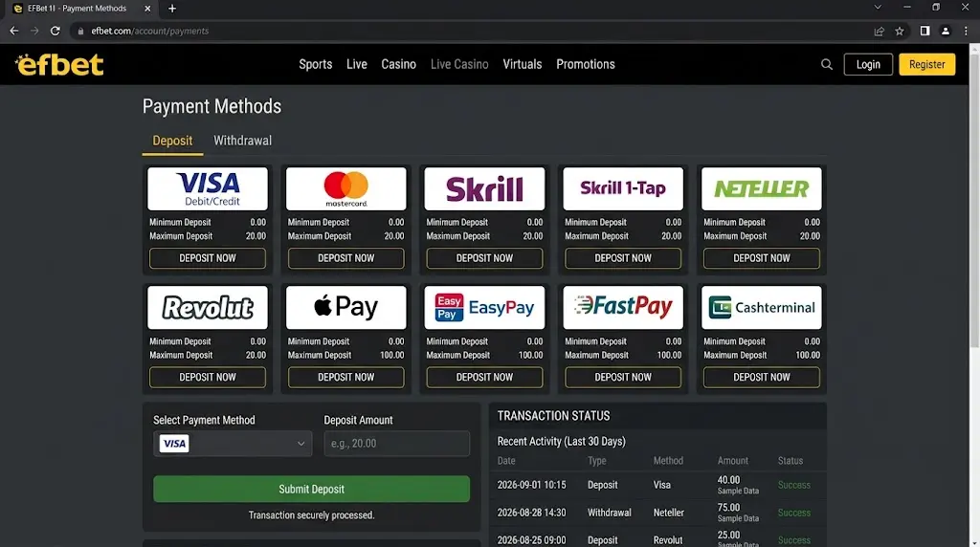Click Deposit Now under Visa

208,258
